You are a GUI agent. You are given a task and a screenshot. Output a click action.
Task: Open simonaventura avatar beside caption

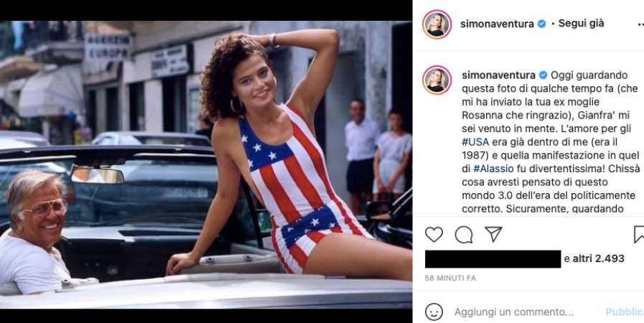click(x=437, y=80)
